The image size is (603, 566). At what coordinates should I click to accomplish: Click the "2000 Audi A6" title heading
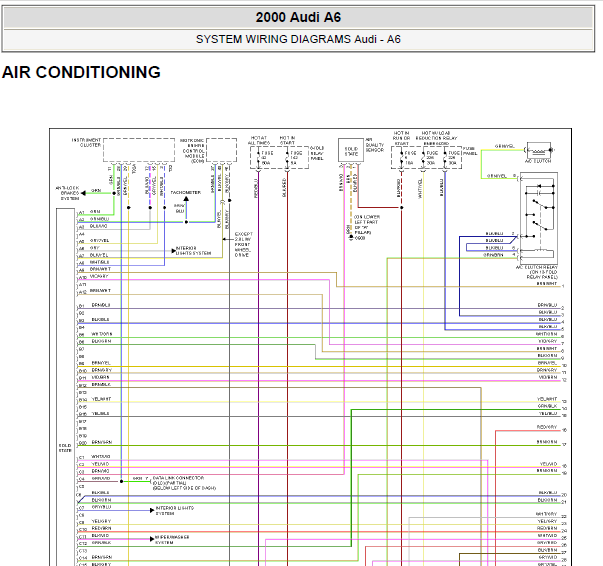coord(298,17)
